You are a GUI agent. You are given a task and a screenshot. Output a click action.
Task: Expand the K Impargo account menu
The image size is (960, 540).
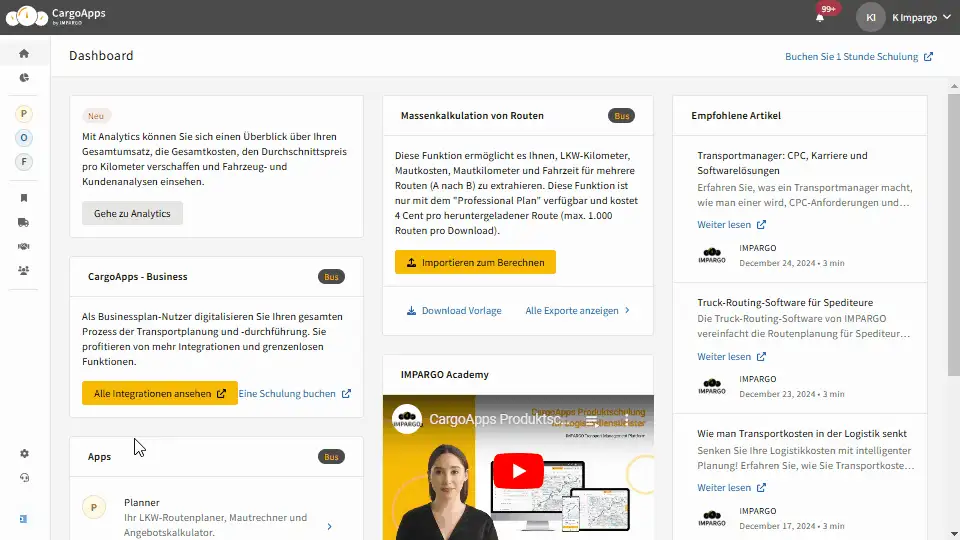pyautogui.click(x=921, y=18)
